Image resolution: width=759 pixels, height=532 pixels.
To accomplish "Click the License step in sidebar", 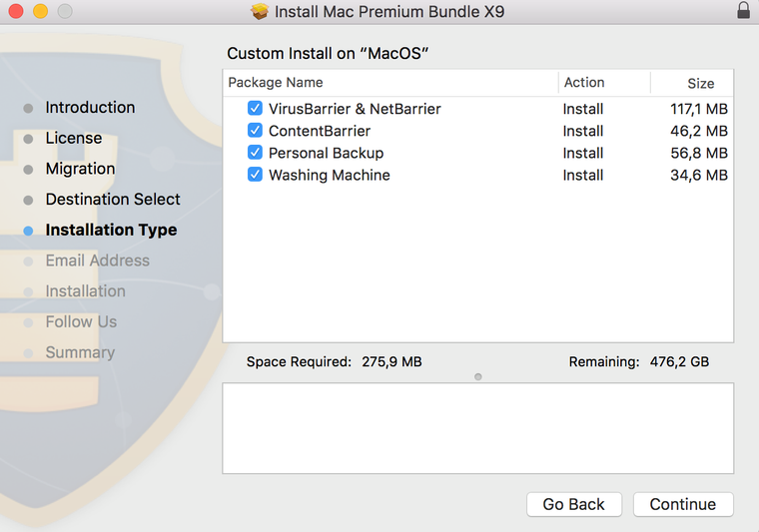I will pos(74,139).
